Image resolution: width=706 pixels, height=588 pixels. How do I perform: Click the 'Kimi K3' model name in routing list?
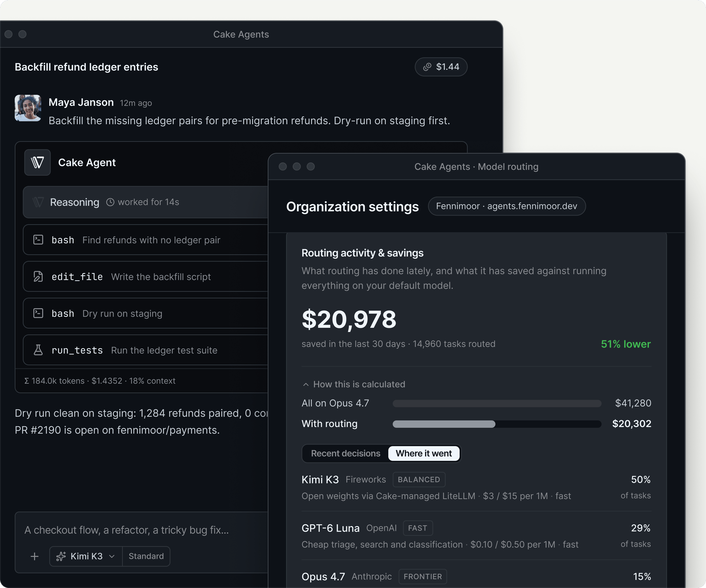[x=320, y=479]
